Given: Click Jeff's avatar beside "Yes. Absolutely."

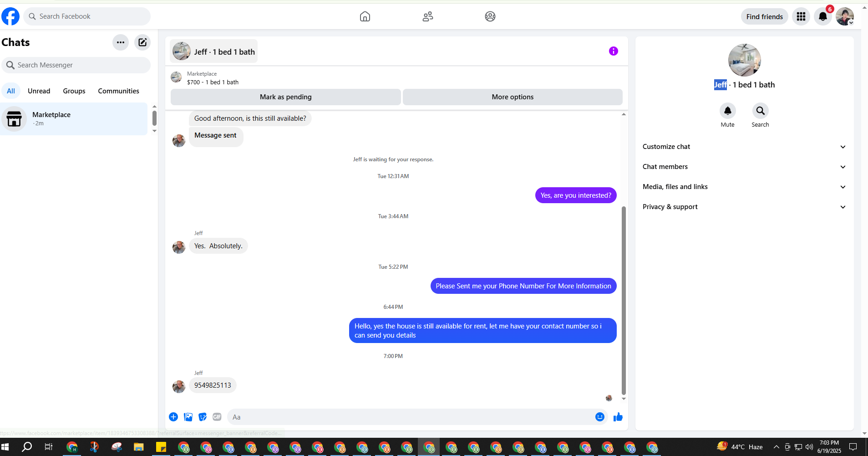Looking at the screenshot, I should [x=179, y=247].
